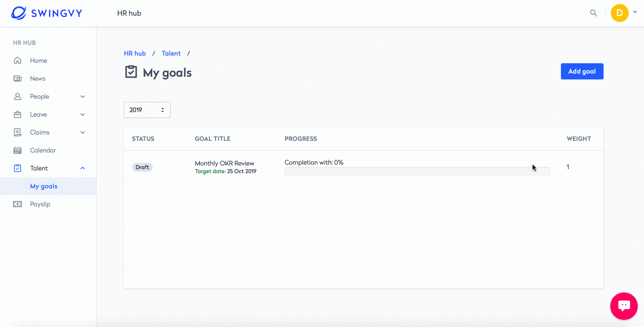Click the Home house icon
The height and width of the screenshot is (327, 644).
[x=18, y=61]
